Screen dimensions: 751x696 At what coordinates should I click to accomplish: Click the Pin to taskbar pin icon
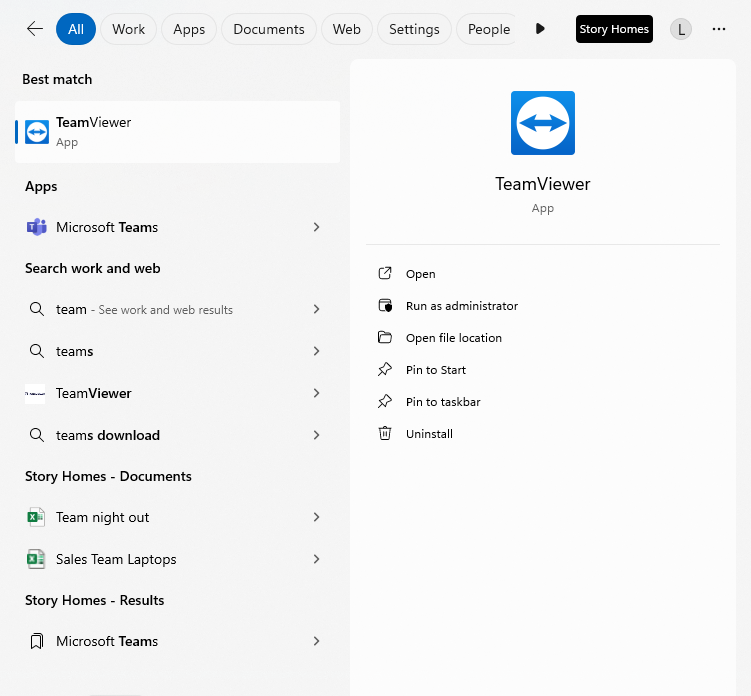[x=385, y=401]
